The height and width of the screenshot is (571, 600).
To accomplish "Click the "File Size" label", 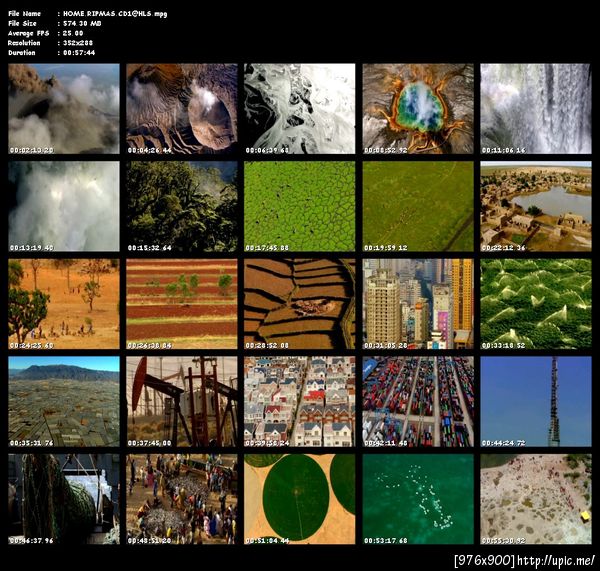I will click(x=22, y=23).
